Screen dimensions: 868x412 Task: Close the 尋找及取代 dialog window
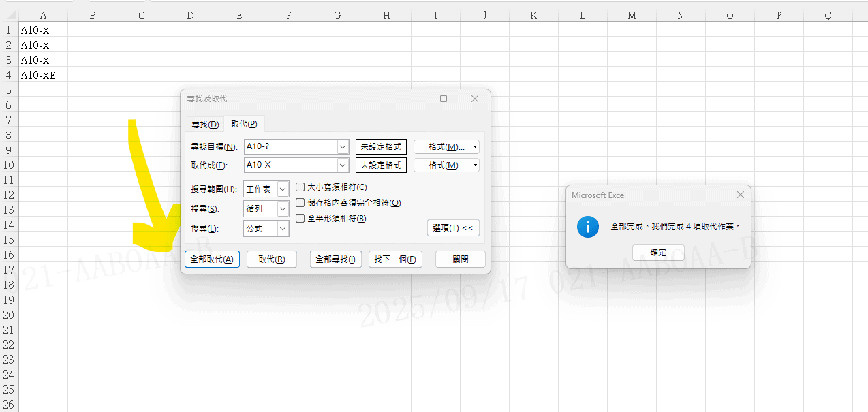click(475, 99)
